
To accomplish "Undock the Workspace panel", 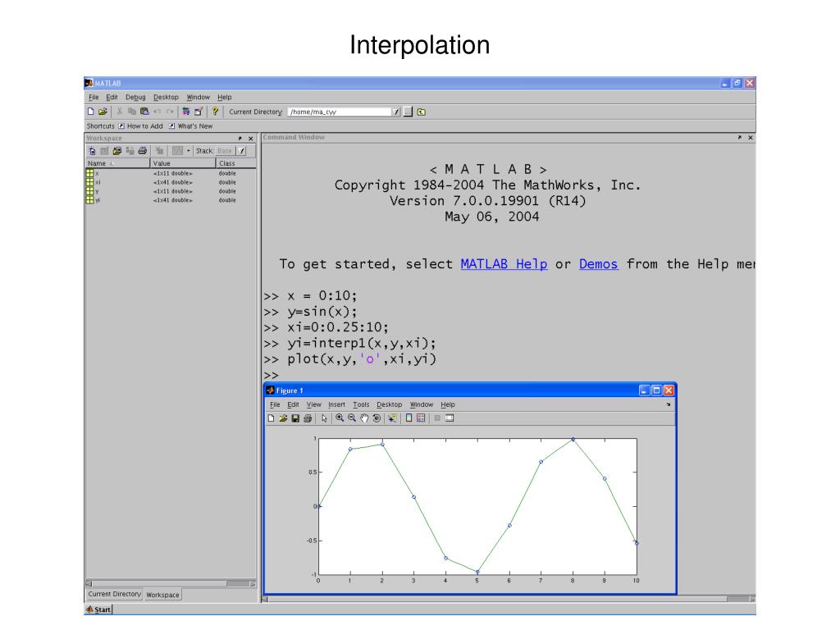I will [x=240, y=138].
